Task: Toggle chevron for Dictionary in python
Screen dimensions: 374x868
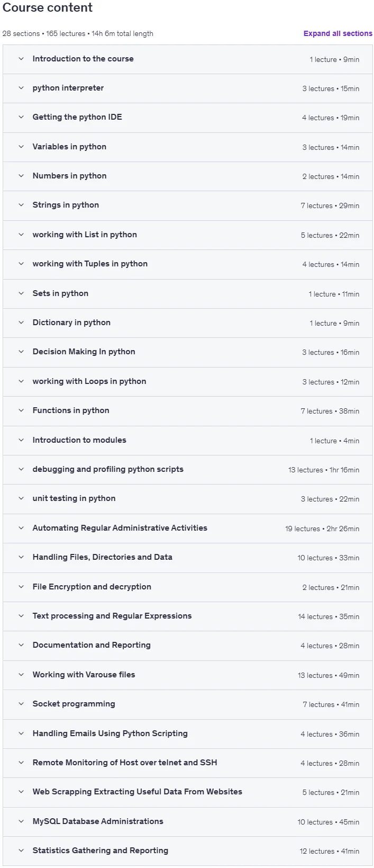Action: [21, 323]
